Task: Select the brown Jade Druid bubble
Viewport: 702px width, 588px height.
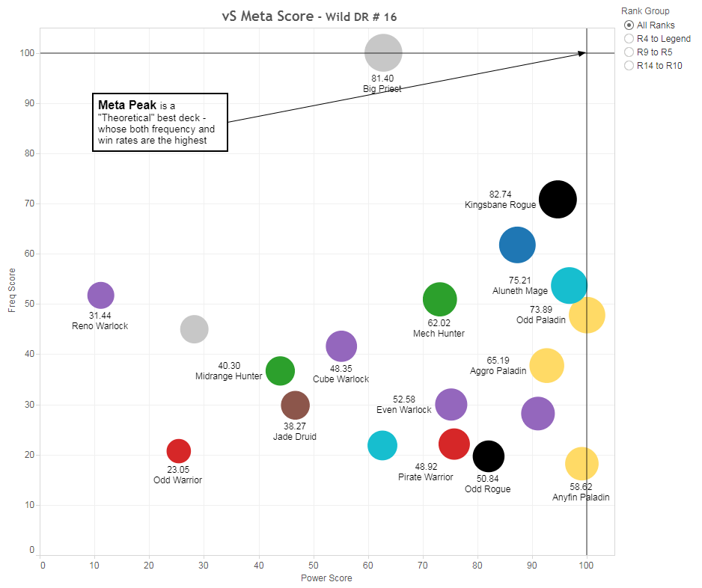Action: click(x=295, y=405)
